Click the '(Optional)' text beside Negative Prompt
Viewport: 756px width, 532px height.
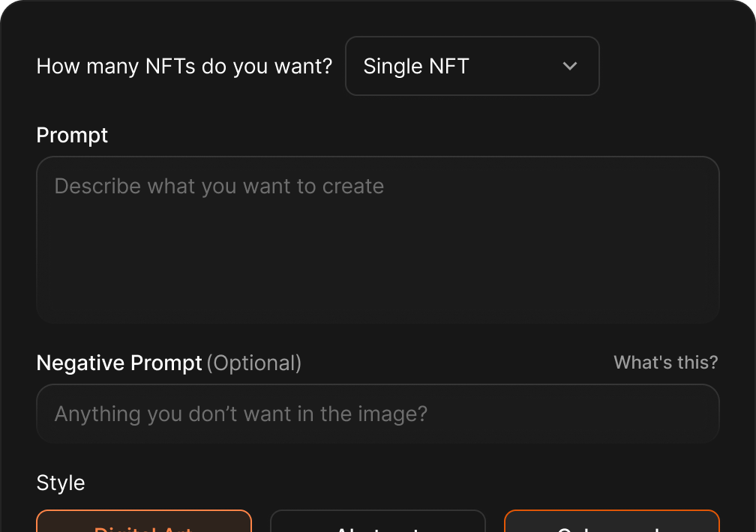click(253, 363)
